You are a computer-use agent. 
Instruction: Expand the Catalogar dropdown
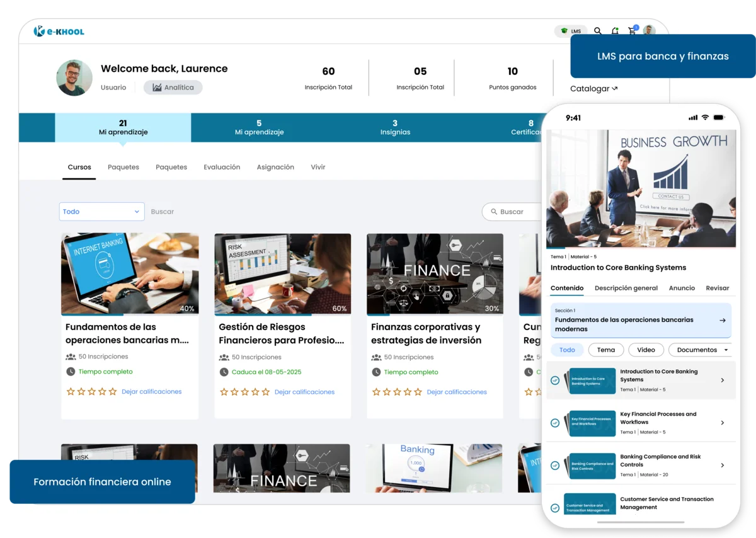point(593,88)
